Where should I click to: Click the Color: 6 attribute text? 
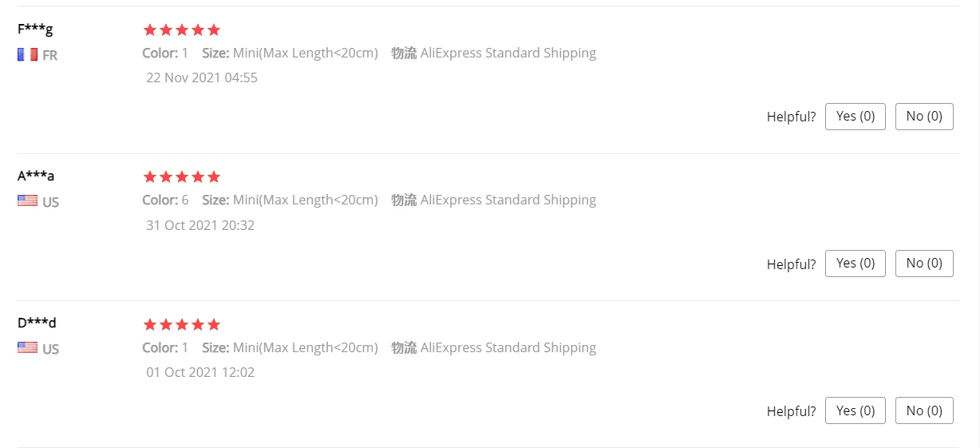pyautogui.click(x=165, y=200)
